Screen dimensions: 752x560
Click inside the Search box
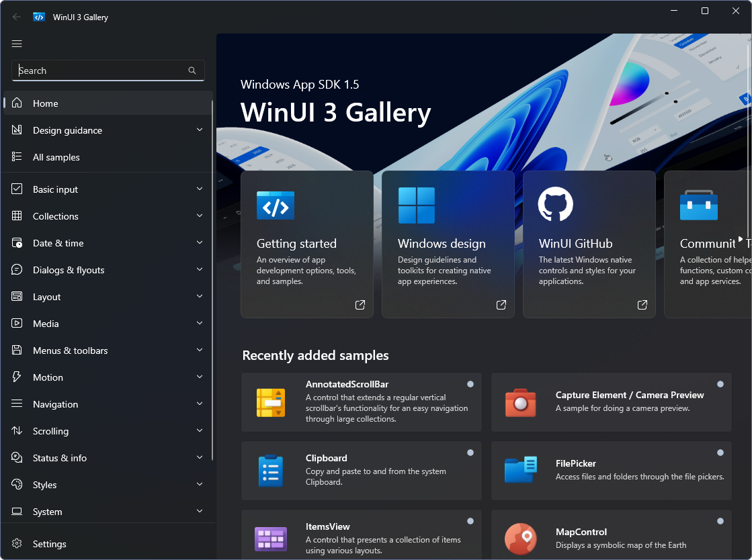(101, 70)
